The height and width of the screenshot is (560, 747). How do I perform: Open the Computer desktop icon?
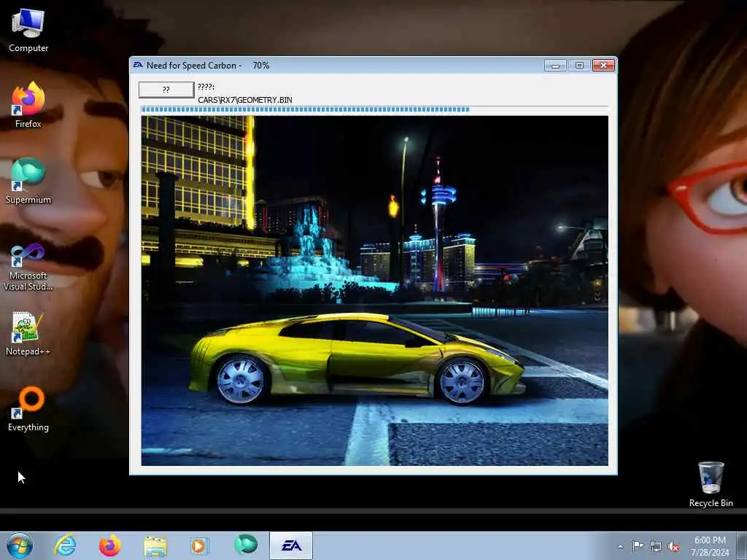pyautogui.click(x=28, y=31)
